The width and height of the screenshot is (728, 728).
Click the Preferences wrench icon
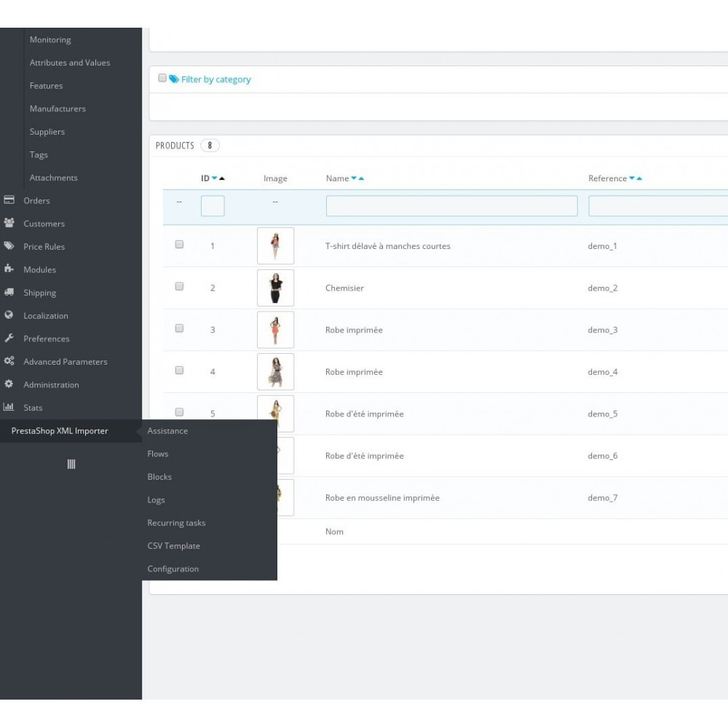click(x=9, y=338)
